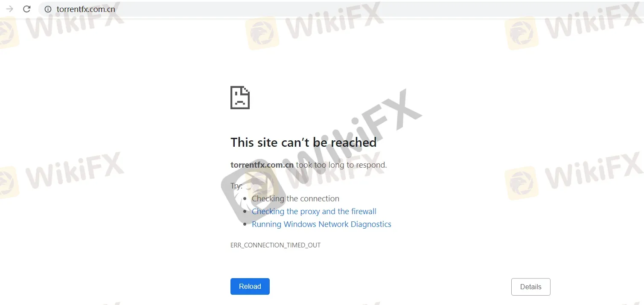The width and height of the screenshot is (644, 305).
Task: Click the sad page error icon
Action: pyautogui.click(x=240, y=98)
